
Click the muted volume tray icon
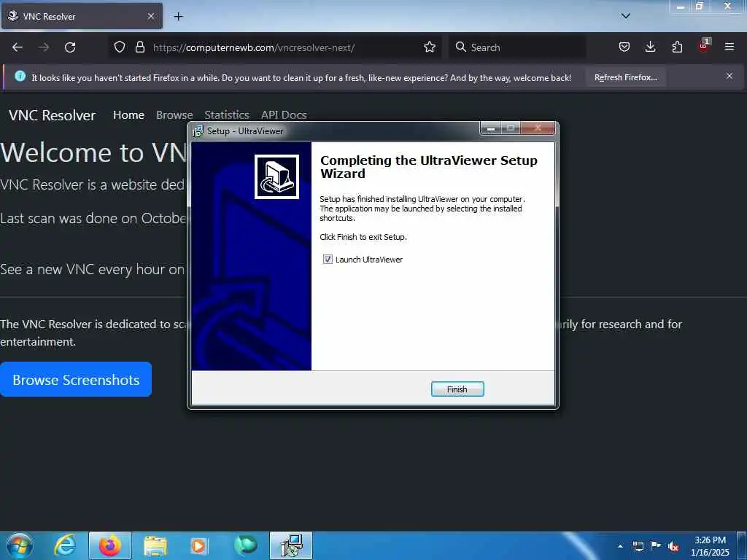pos(673,546)
